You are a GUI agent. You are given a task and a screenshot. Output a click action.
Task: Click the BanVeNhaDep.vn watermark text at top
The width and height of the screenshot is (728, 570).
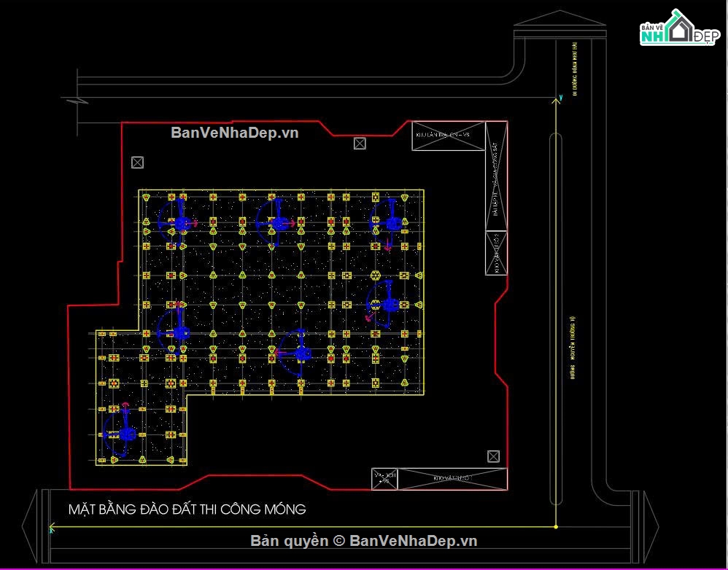click(234, 133)
